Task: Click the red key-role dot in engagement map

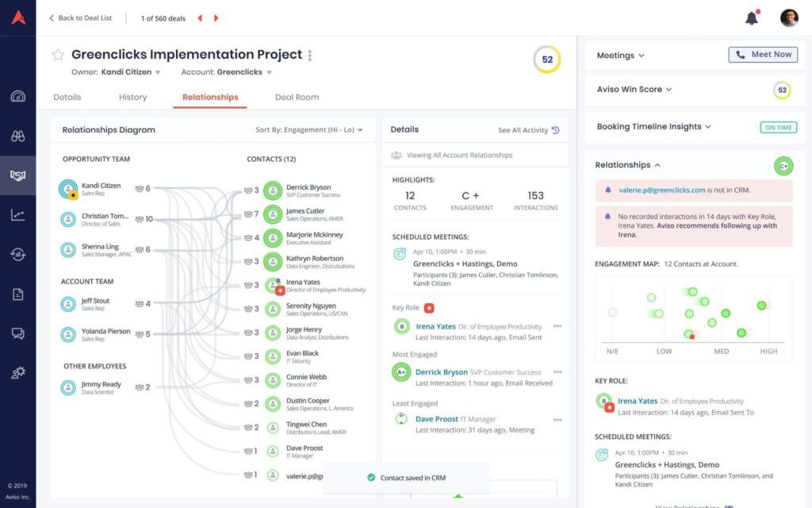Action: [692, 337]
